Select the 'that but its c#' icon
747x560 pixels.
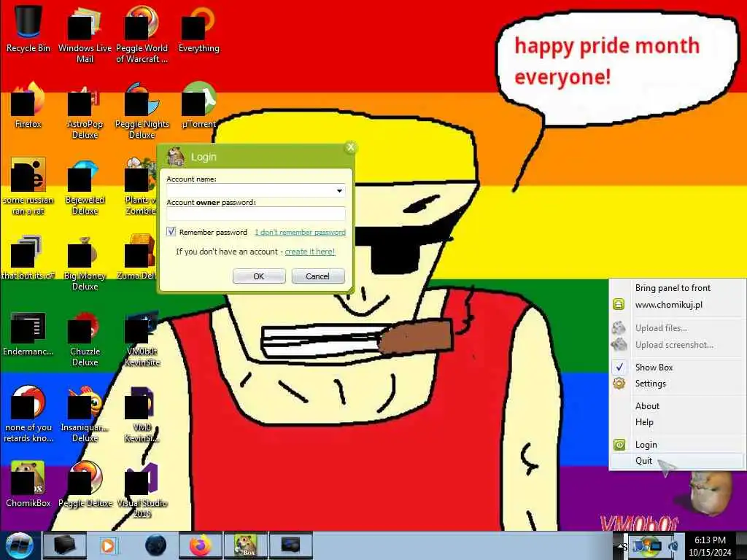click(x=28, y=257)
